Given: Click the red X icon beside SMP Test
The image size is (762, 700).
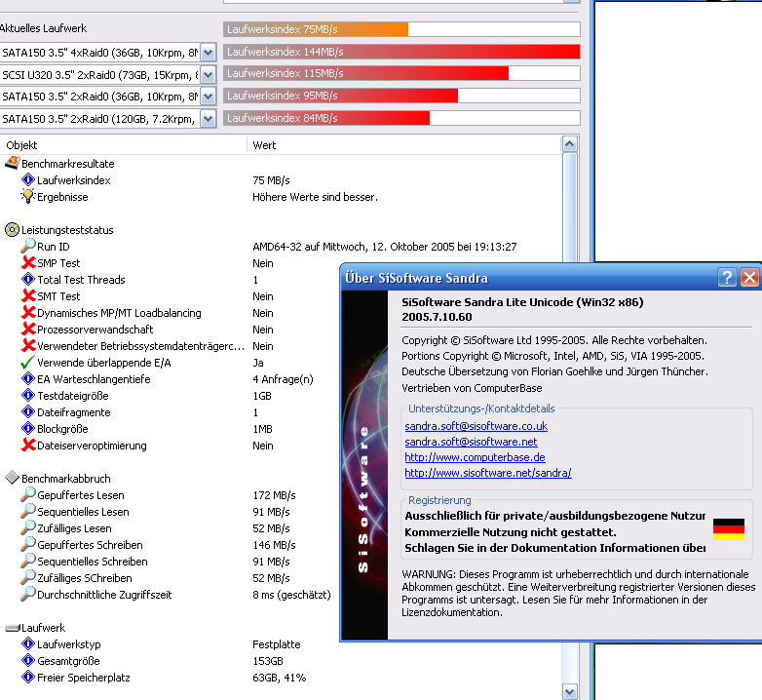Looking at the screenshot, I should pyautogui.click(x=28, y=262).
